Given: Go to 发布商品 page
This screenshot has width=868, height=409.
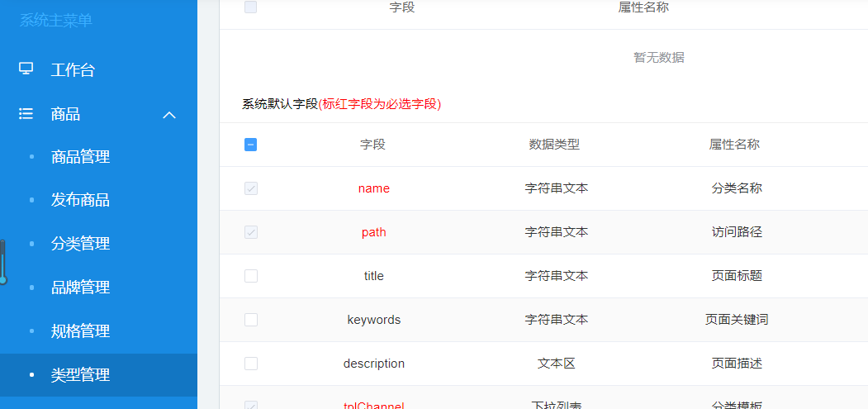Looking at the screenshot, I should [80, 201].
